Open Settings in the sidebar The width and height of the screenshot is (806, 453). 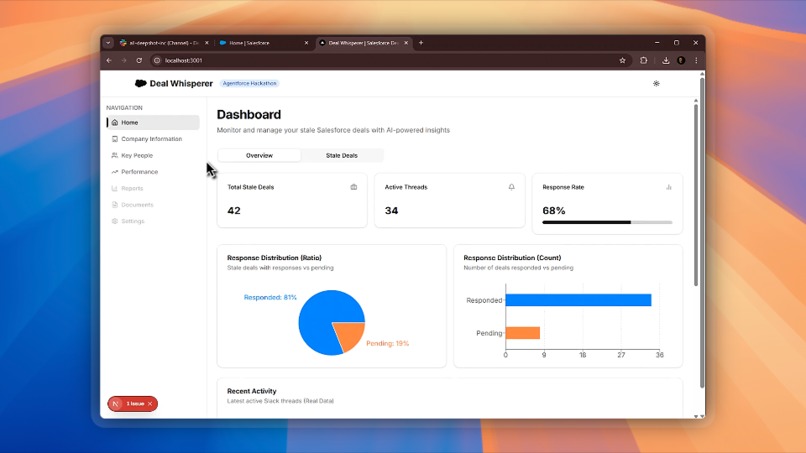pos(153,221)
